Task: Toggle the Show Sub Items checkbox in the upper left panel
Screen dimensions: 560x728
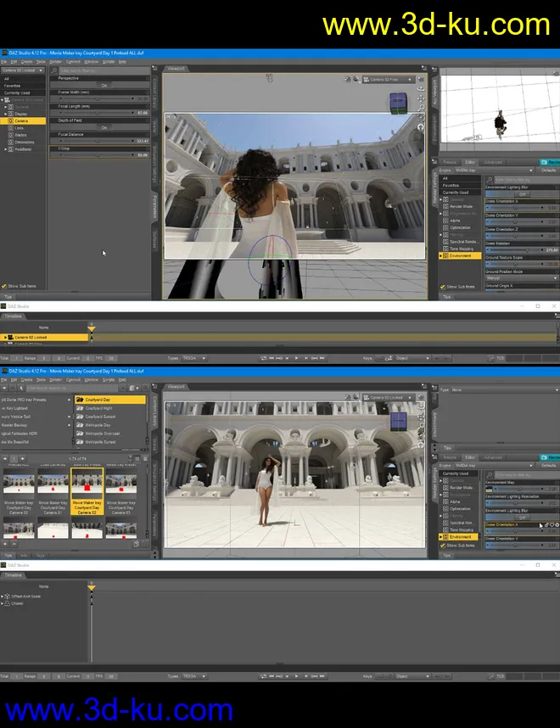Action: tap(5, 286)
